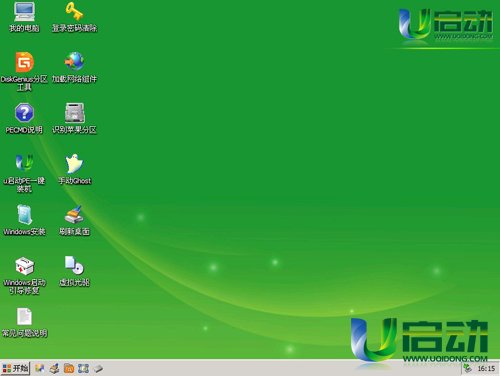The width and height of the screenshot is (500, 376).
Task: Select the 常见问题说明 document icon
Action: click(x=24, y=316)
